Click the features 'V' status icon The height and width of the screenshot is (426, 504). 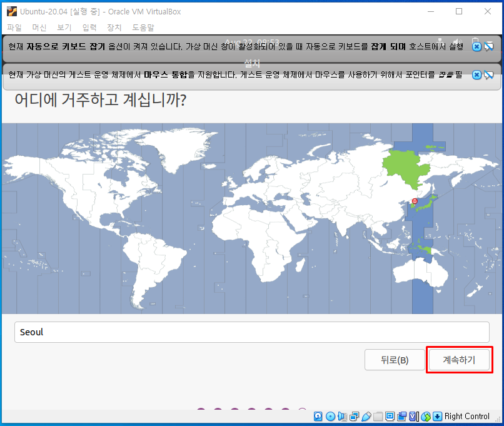point(412,416)
